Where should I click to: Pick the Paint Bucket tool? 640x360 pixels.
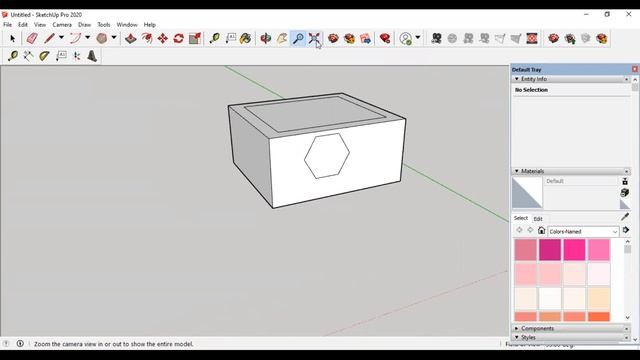pyautogui.click(x=245, y=38)
